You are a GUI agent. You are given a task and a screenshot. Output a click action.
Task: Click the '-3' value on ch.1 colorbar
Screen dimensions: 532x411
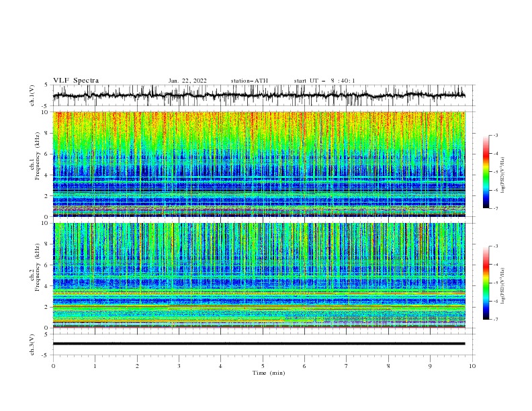tap(495, 135)
